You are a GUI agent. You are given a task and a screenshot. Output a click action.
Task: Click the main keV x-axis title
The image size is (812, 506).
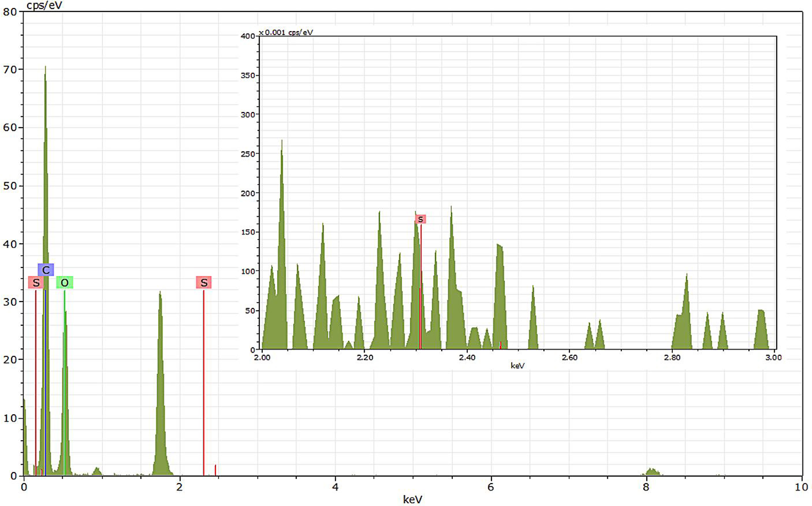click(412, 499)
